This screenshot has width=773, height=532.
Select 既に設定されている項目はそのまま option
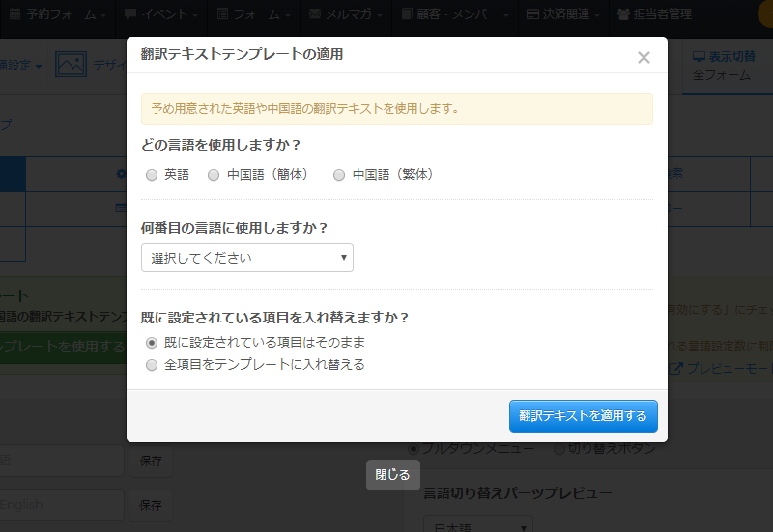coord(151,343)
